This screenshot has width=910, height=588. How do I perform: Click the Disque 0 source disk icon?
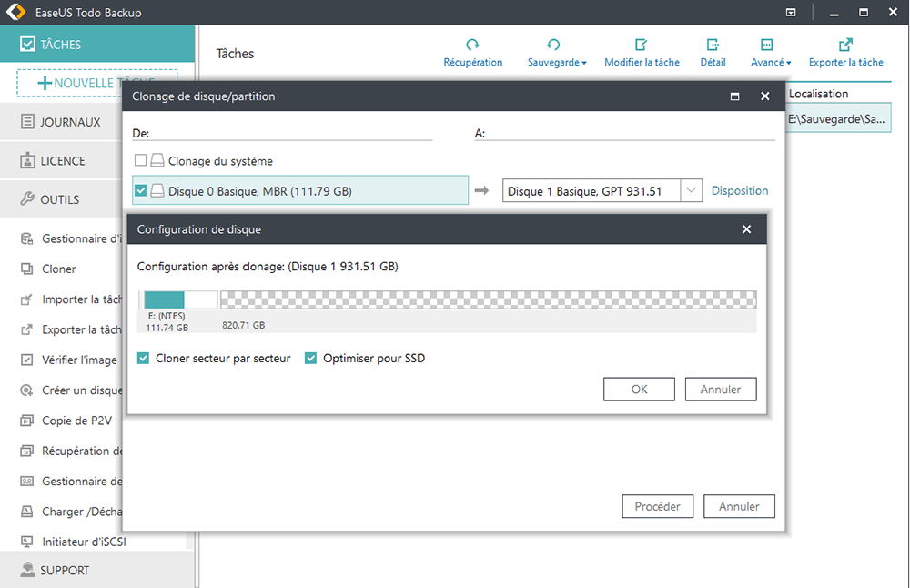157,190
